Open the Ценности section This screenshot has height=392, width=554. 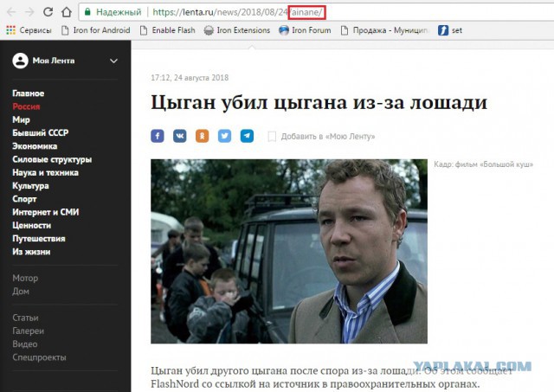(x=31, y=225)
